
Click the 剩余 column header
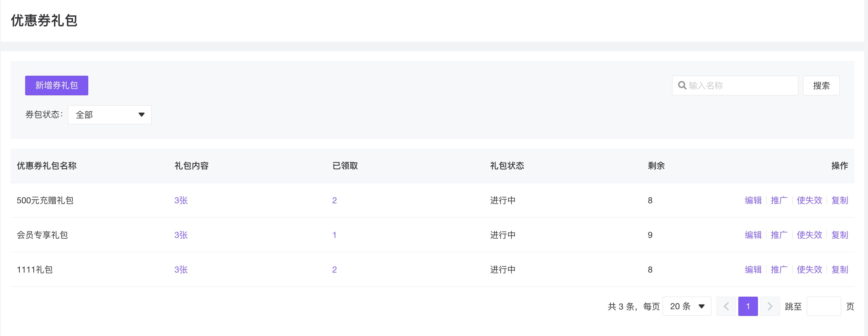tap(656, 166)
